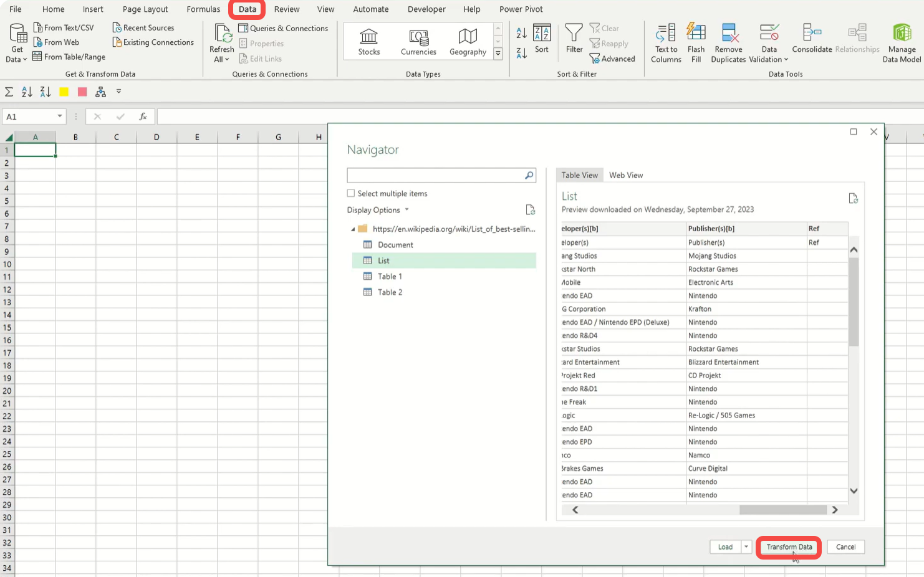Switch to the Insert tab

[93, 9]
